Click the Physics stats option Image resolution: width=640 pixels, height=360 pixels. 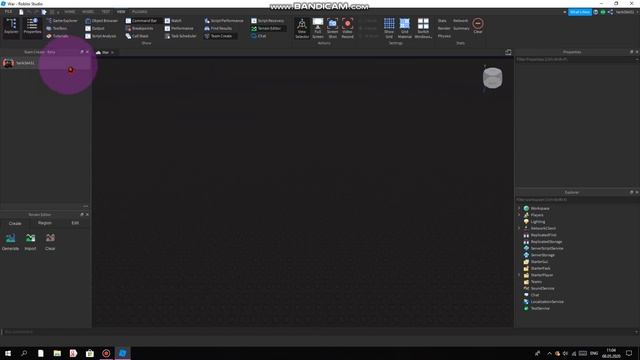(x=444, y=36)
